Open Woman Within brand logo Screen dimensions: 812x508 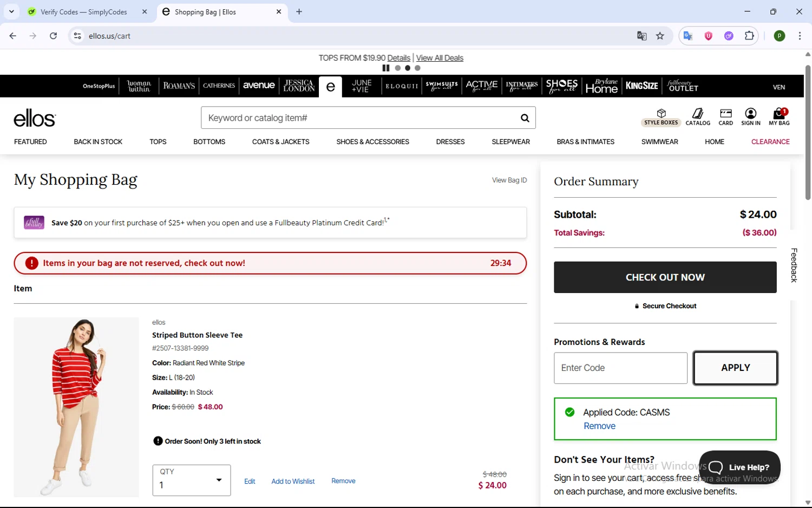[139, 86]
